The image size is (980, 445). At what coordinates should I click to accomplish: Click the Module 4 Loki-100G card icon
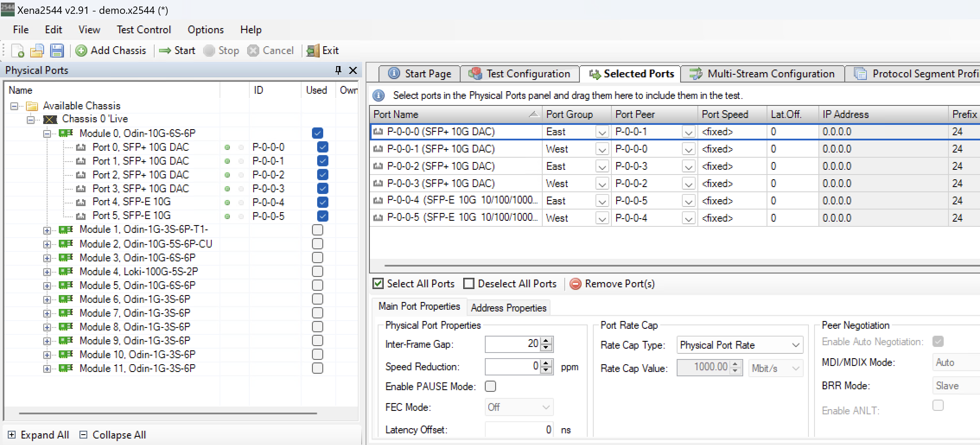66,271
